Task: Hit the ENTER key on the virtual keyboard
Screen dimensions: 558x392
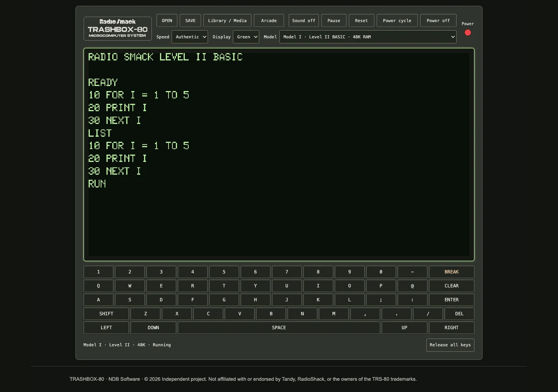Action: click(x=452, y=300)
